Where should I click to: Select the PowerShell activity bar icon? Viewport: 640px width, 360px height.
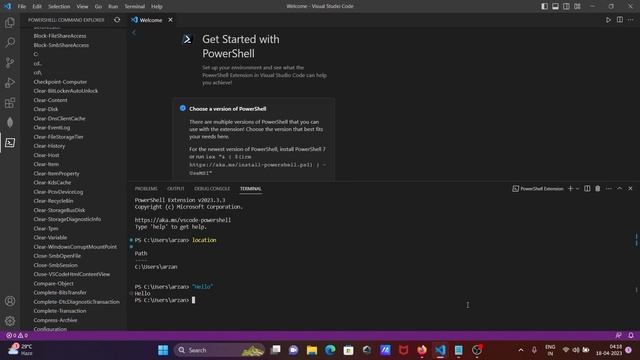pyautogui.click(x=10, y=142)
